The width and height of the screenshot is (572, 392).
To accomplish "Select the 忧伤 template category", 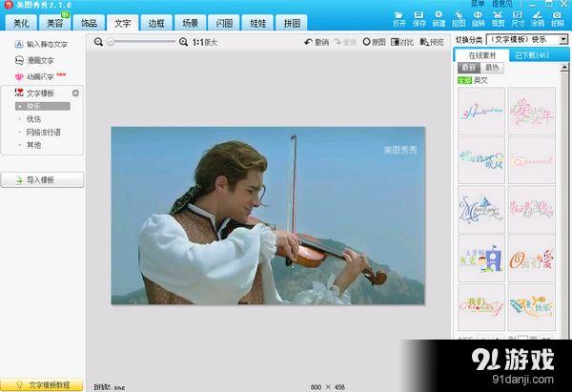I will click(x=33, y=119).
